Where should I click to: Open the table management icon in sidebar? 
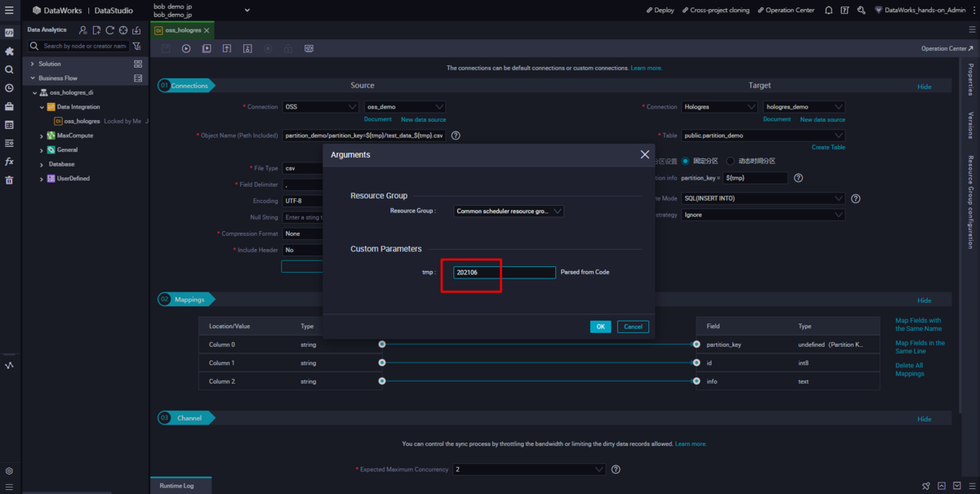(x=9, y=125)
